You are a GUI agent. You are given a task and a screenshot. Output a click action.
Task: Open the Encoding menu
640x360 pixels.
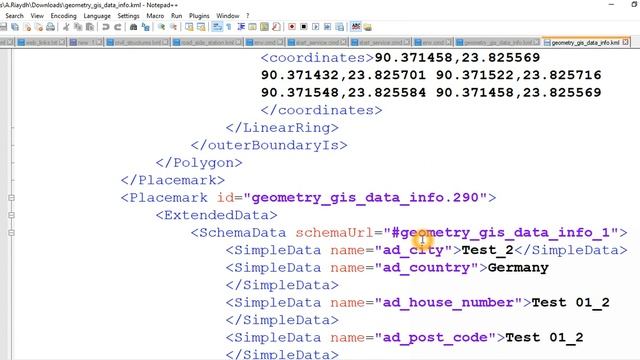[63, 16]
